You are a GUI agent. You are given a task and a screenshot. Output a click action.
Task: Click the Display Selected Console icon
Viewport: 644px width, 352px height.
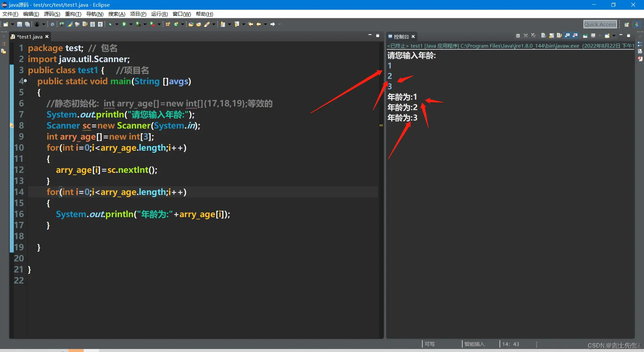point(593,36)
